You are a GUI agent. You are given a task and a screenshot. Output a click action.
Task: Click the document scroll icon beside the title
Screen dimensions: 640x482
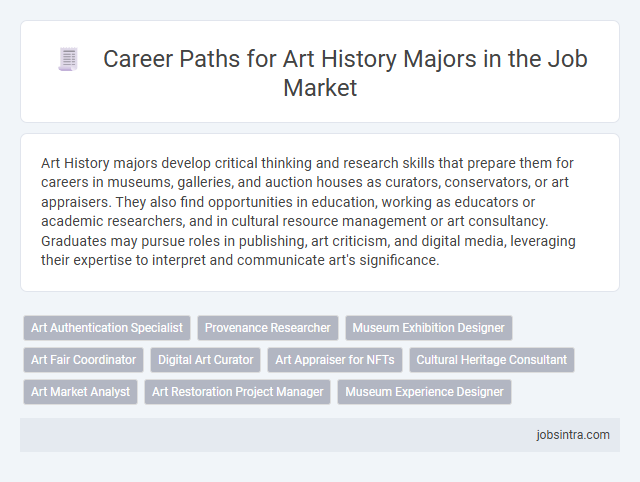pyautogui.click(x=68, y=60)
